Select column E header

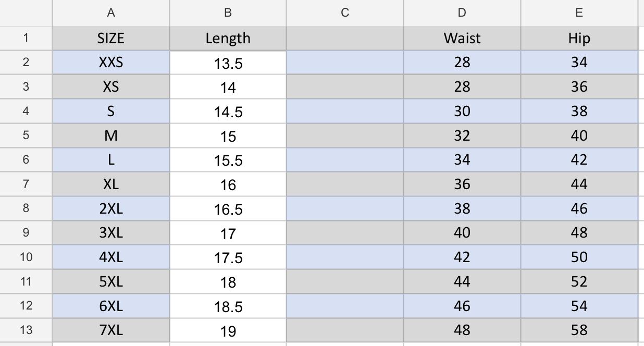pos(579,13)
